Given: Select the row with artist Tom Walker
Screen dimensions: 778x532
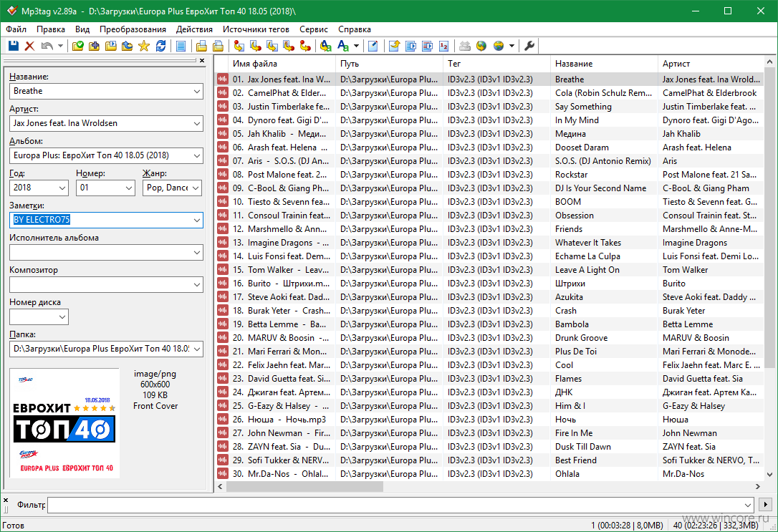Looking at the screenshot, I should click(x=490, y=270).
